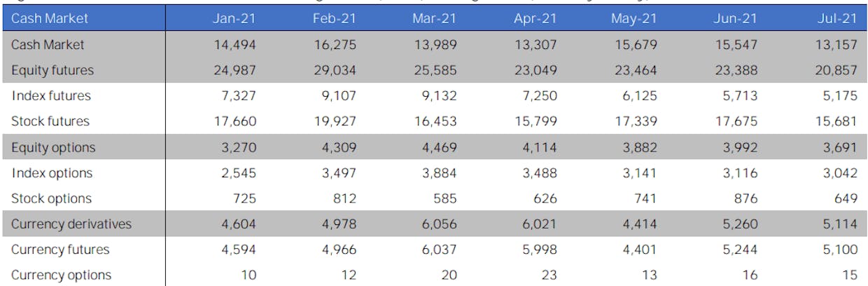Click Cash Market value 14,494 for Jan-21
The width and height of the screenshot is (868, 286).
(235, 45)
